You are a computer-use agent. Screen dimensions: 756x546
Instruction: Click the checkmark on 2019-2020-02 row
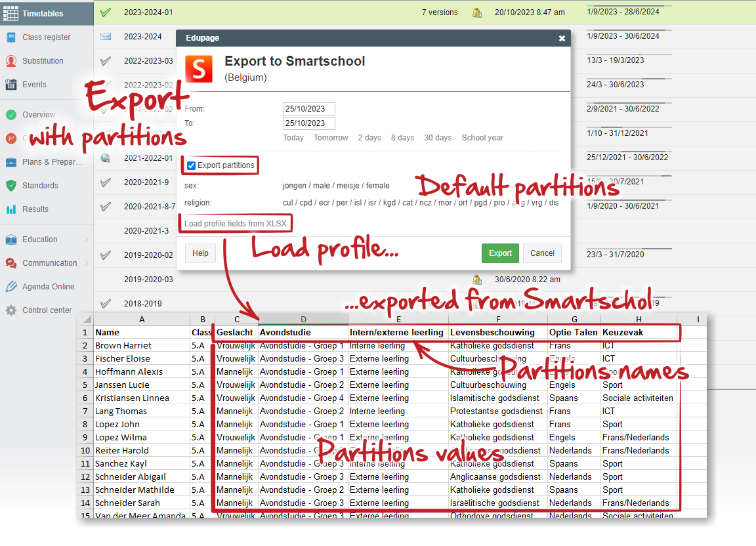[106, 255]
